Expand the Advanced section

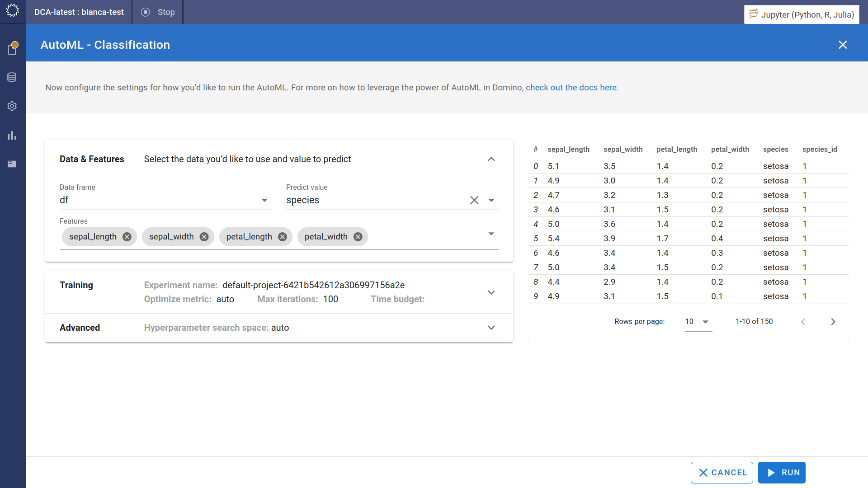point(491,328)
